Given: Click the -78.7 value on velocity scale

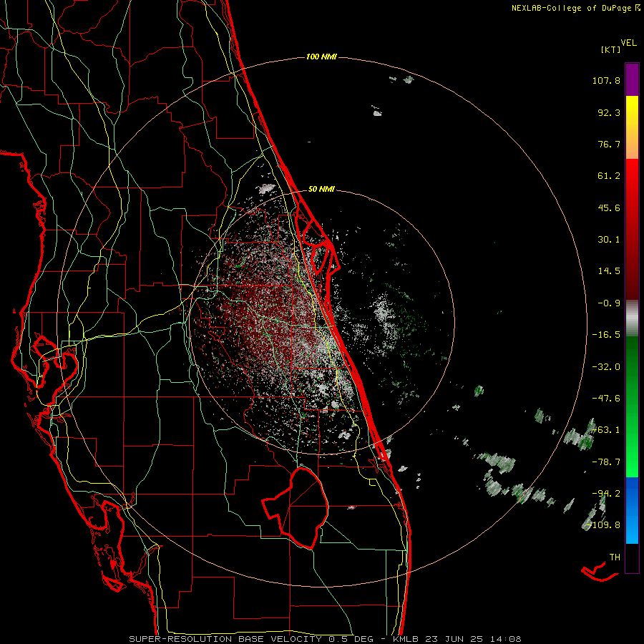Looking at the screenshot, I should tap(606, 462).
